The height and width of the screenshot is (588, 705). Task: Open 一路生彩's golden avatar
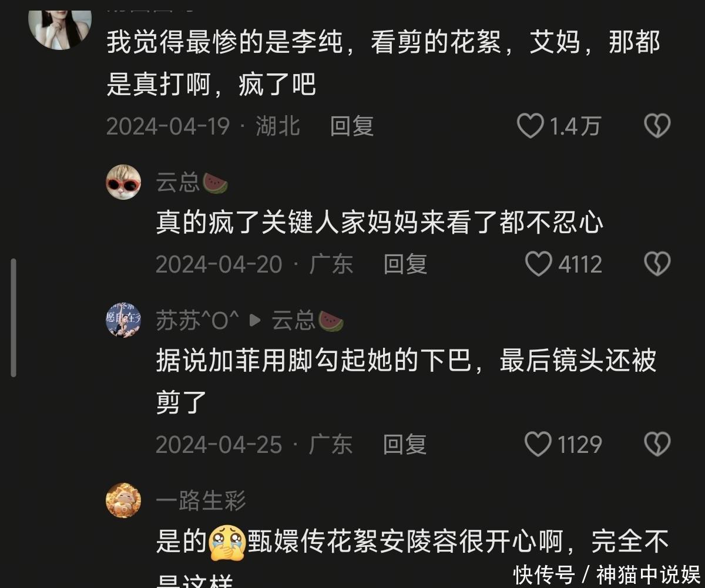123,500
